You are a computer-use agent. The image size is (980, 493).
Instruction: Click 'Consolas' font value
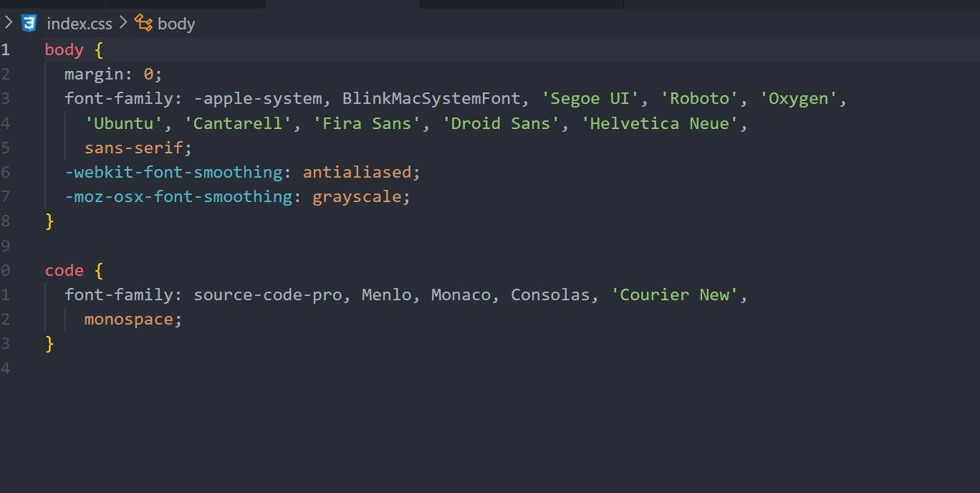pos(550,295)
